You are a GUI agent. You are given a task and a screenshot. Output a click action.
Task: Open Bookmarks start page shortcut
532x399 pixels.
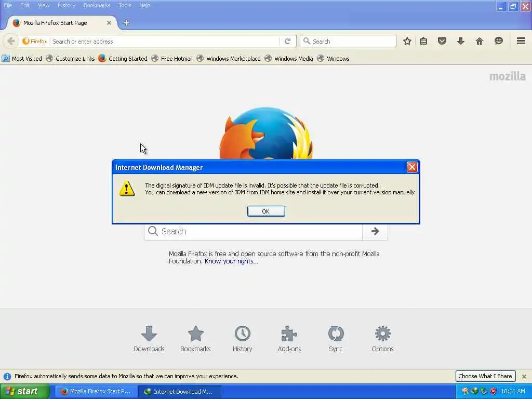(195, 339)
